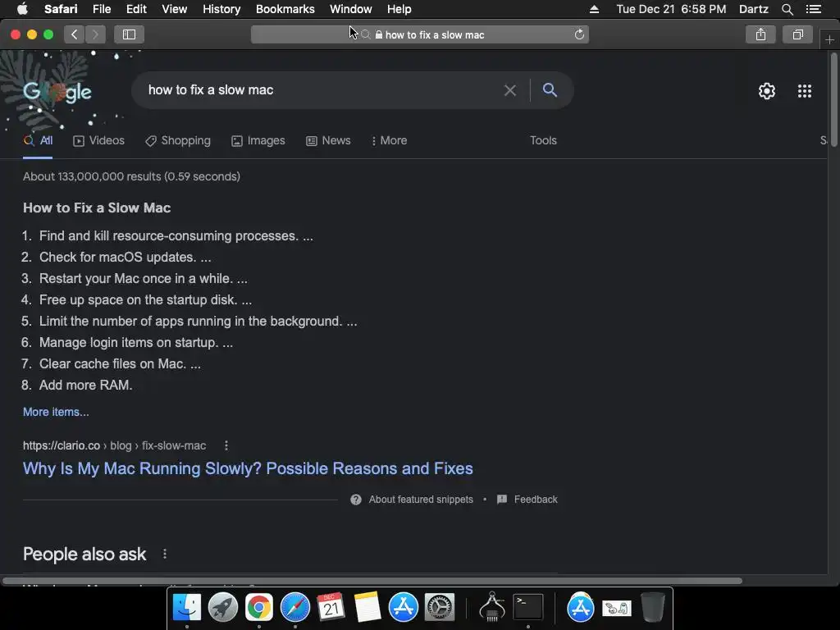Click the Safari address bar
Image resolution: width=840 pixels, height=630 pixels.
tap(420, 34)
